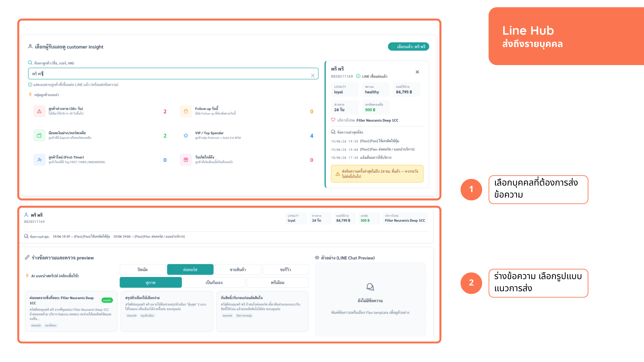Click the calendar icon of Follow-up วันนี้
Viewport: 644px width, 362px height.
186,111
